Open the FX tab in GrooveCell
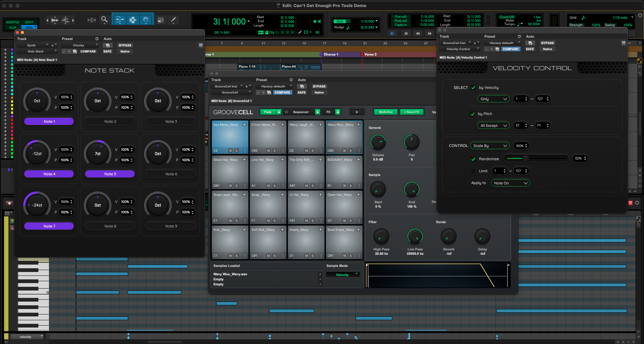644x344 pixels. pyautogui.click(x=329, y=112)
